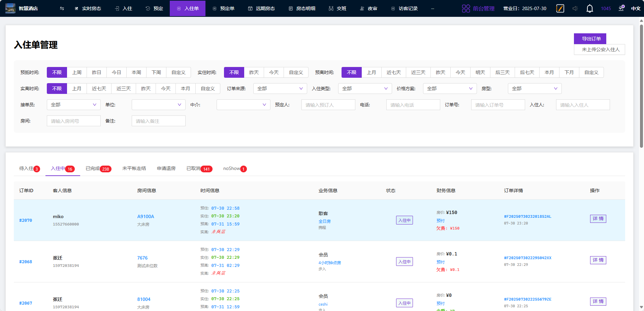
Task: Open 交班 menu item
Action: pos(338,8)
